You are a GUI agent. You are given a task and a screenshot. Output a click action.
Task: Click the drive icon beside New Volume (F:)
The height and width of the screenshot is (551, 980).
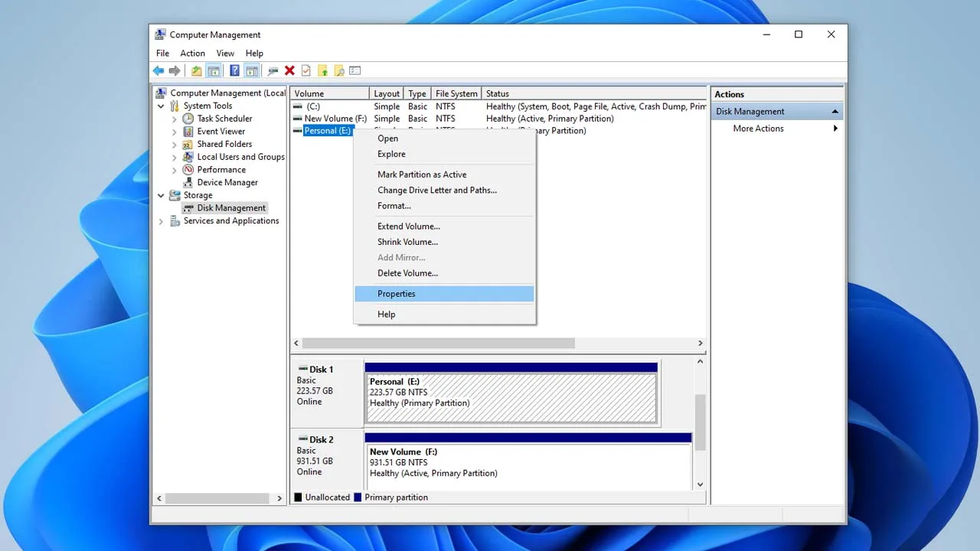click(298, 119)
